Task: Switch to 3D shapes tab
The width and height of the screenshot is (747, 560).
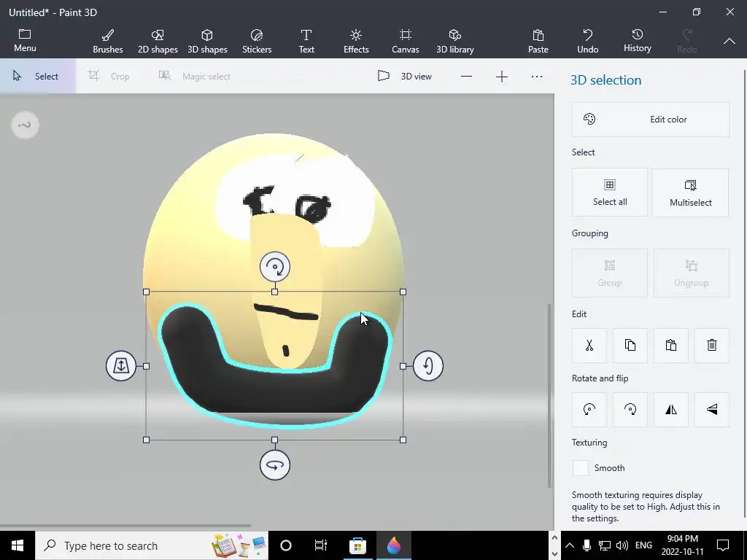Action: point(207,42)
